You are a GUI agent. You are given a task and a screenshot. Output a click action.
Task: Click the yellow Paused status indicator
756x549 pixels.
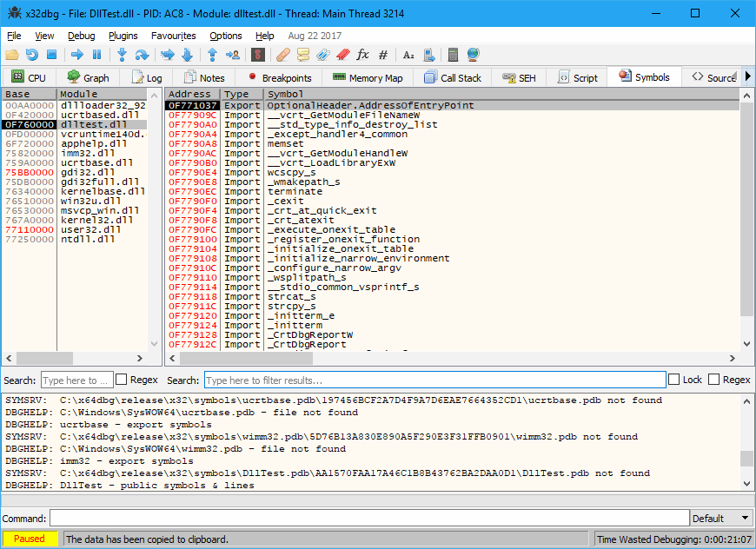click(30, 539)
